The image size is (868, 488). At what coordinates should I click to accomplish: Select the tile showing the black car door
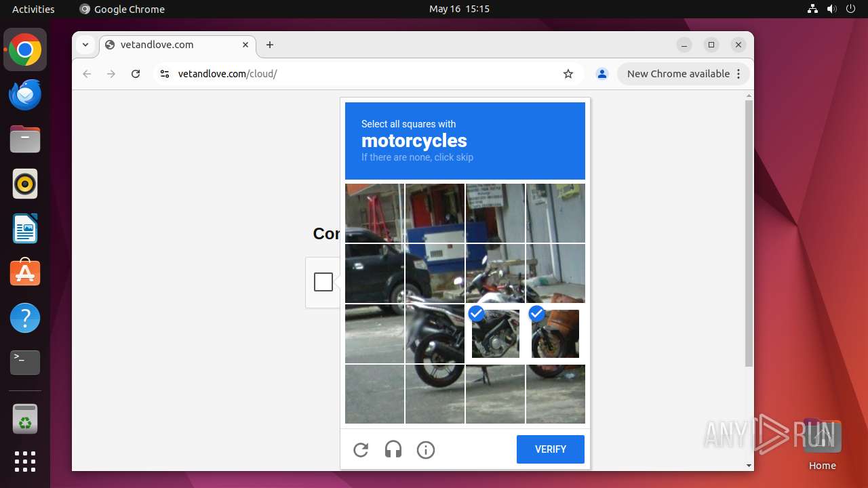(375, 273)
